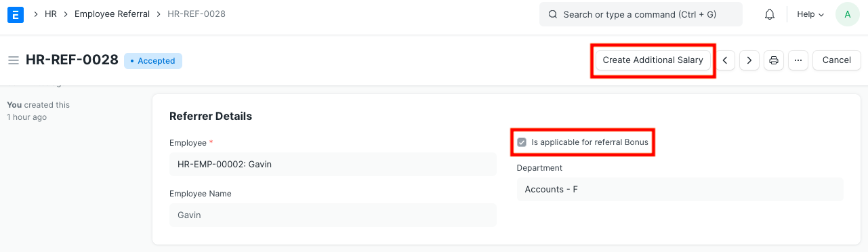Click the Department field Accounts - F
The height and width of the screenshot is (252, 868).
680,190
